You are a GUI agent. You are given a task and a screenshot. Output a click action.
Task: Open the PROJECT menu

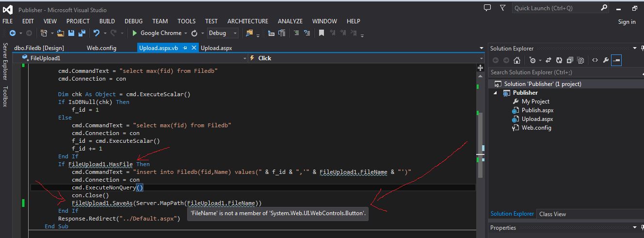pyautogui.click(x=78, y=21)
